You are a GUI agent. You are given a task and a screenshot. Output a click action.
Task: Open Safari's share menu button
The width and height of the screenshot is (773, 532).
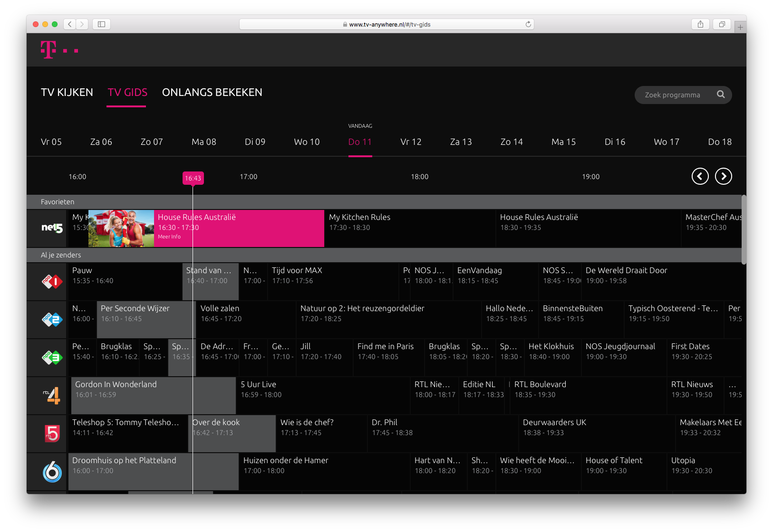click(x=700, y=24)
